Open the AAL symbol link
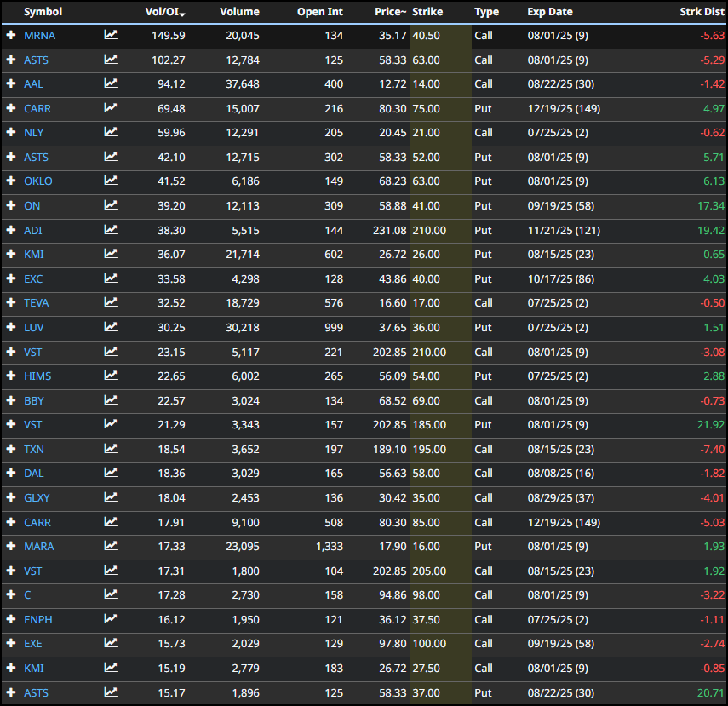Image resolution: width=728 pixels, height=706 pixels. click(x=33, y=84)
